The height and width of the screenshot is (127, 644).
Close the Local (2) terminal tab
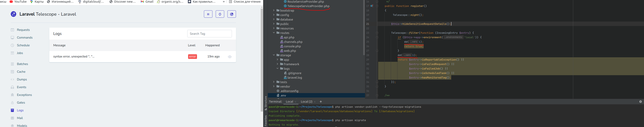click(x=315, y=102)
